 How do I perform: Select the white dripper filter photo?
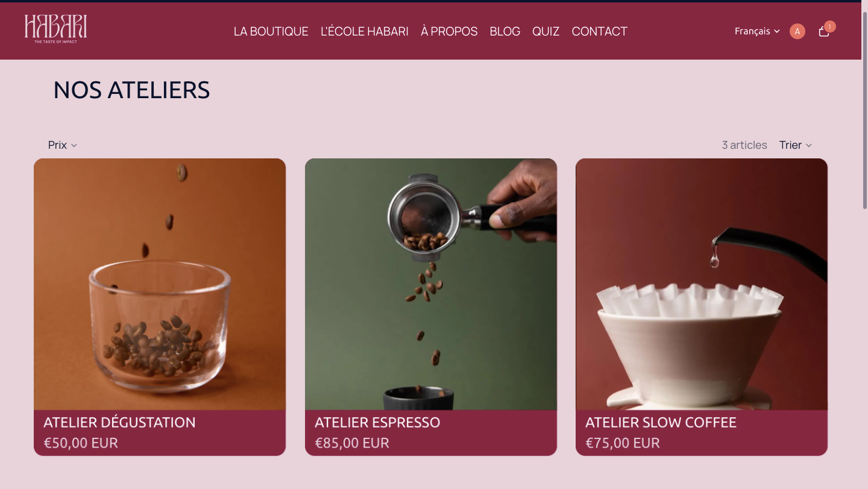(702, 284)
